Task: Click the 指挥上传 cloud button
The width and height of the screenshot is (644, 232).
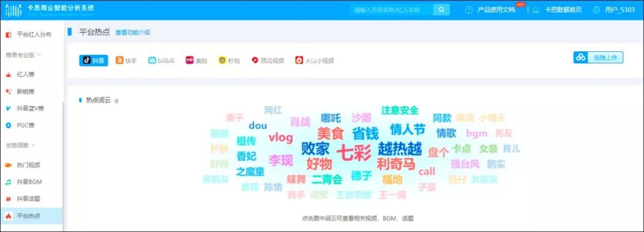Action: (x=598, y=58)
